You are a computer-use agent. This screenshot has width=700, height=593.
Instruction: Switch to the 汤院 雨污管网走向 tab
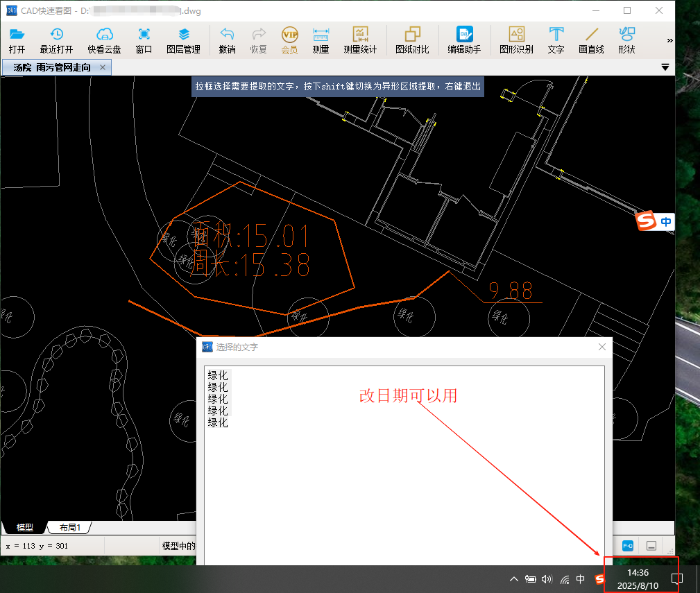click(52, 67)
